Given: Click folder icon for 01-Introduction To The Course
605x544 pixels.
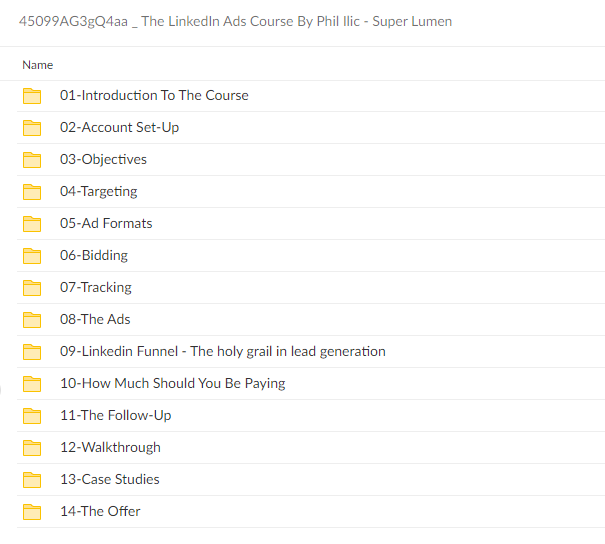Looking at the screenshot, I should [32, 96].
